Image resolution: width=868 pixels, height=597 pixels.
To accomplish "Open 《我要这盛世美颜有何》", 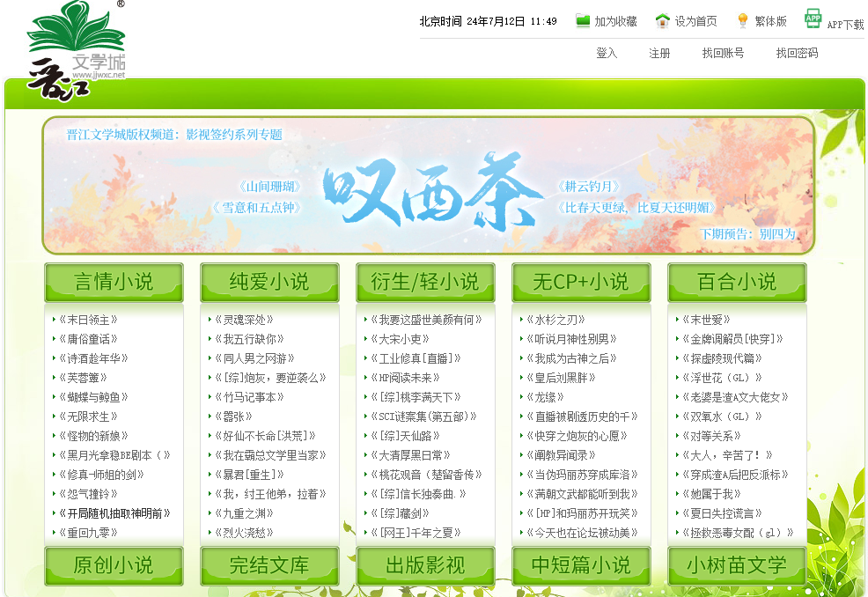I will (426, 320).
